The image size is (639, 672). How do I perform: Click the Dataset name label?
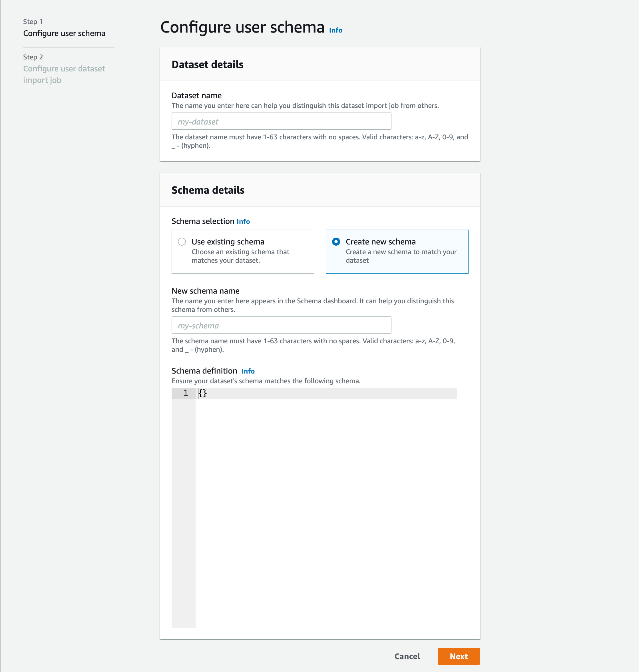pos(196,95)
